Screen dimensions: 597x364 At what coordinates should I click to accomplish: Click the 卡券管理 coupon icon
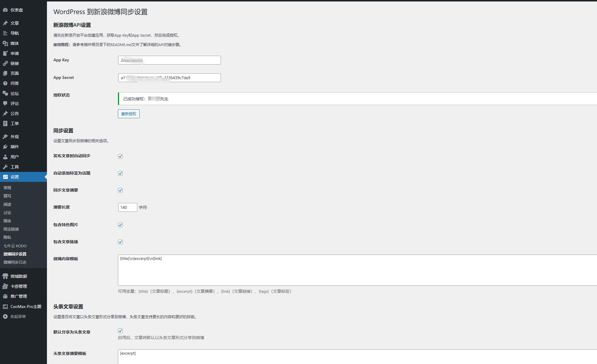click(5, 286)
